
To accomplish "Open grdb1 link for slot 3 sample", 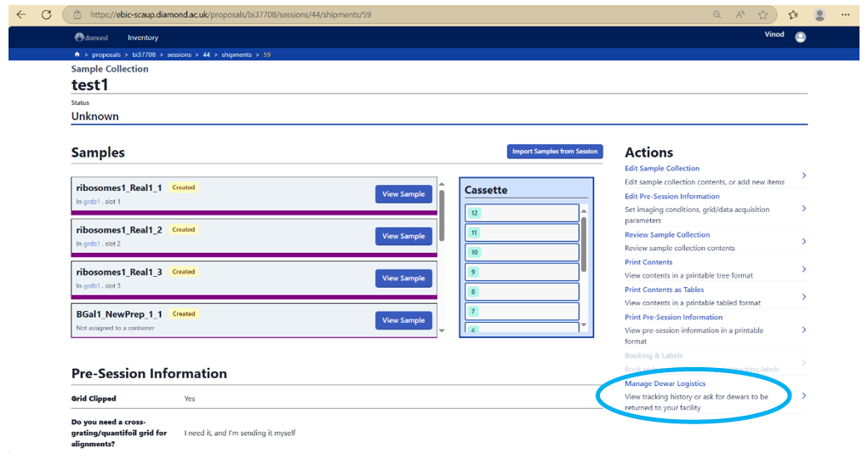I will pos(92,286).
